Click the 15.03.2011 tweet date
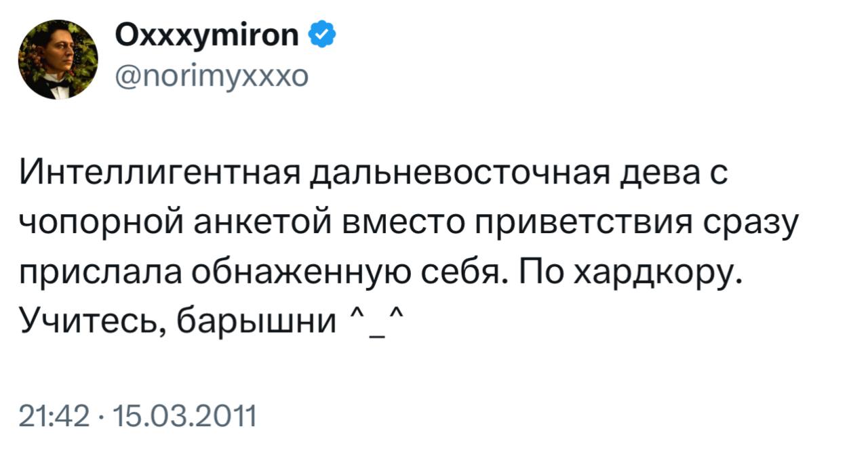868x456 pixels. pos(182,411)
